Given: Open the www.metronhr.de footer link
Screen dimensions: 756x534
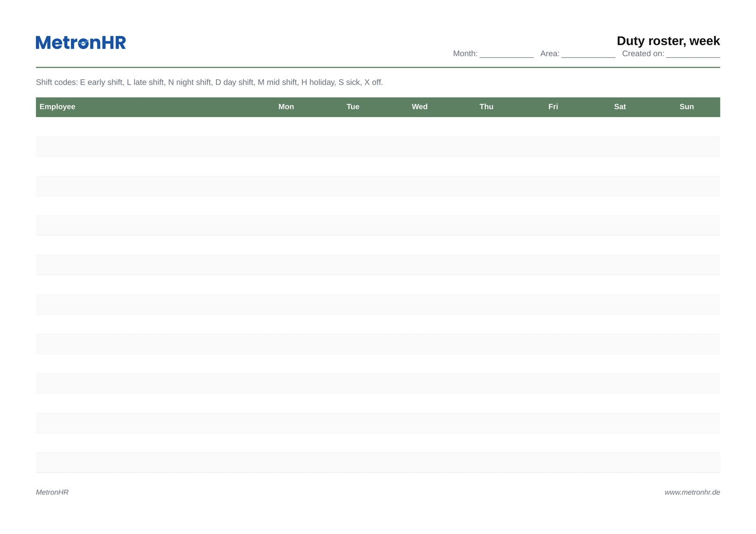Looking at the screenshot, I should click(692, 492).
